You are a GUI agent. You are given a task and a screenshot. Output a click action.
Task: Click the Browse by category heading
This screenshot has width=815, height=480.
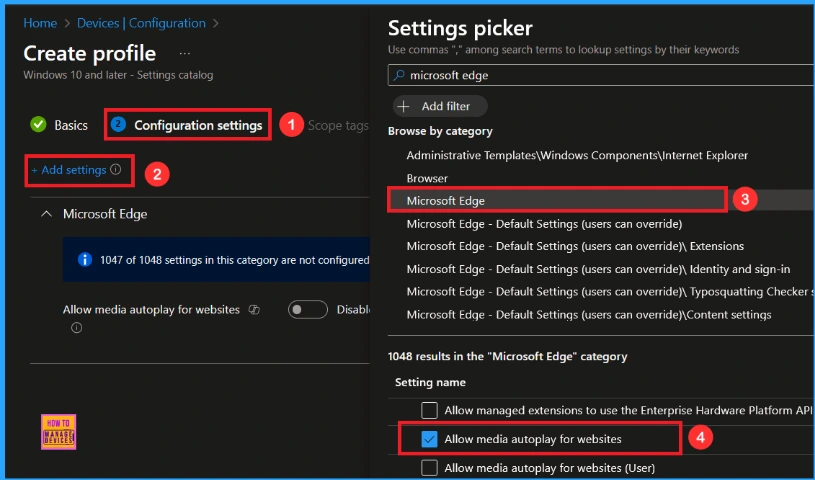click(x=440, y=131)
